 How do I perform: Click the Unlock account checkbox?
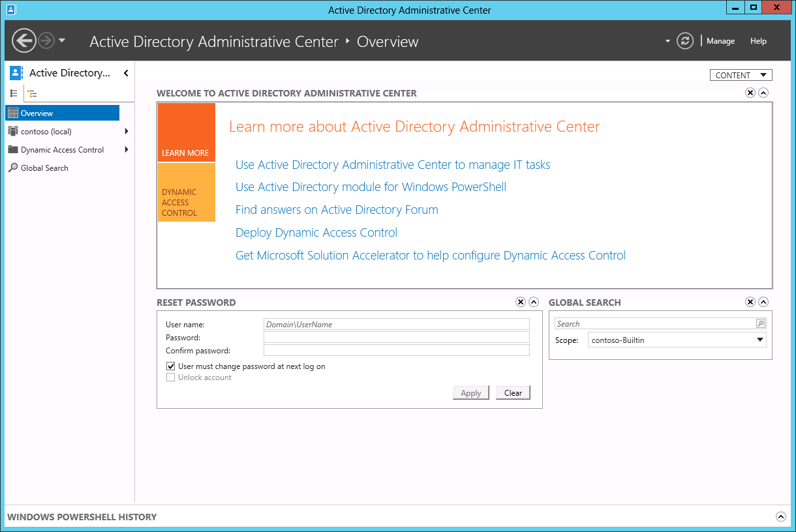[x=171, y=377]
